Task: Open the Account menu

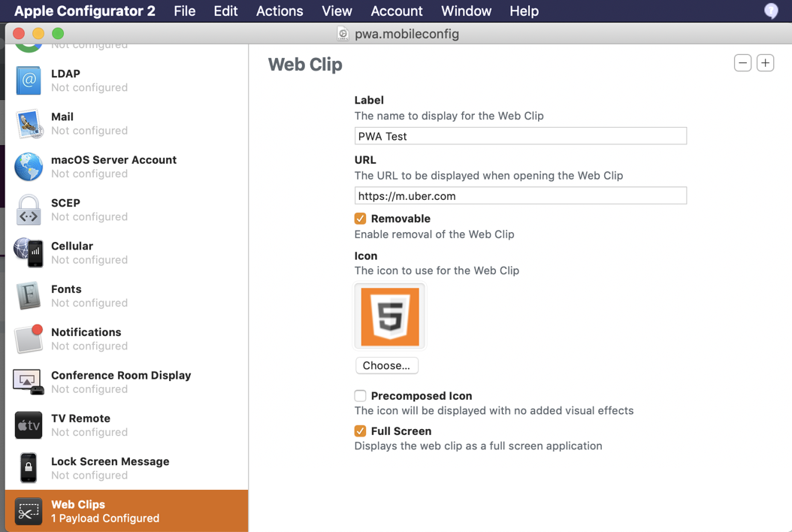Action: 397,11
